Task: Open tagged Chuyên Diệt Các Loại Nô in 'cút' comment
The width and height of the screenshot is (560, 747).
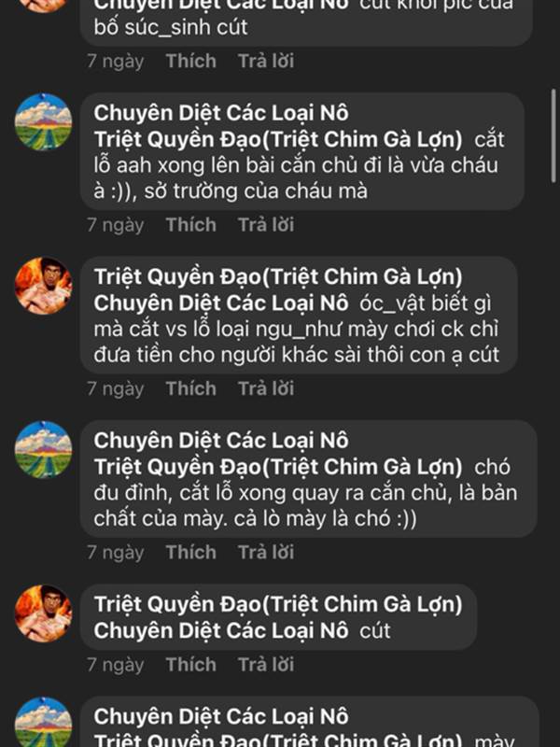Action: tap(221, 631)
